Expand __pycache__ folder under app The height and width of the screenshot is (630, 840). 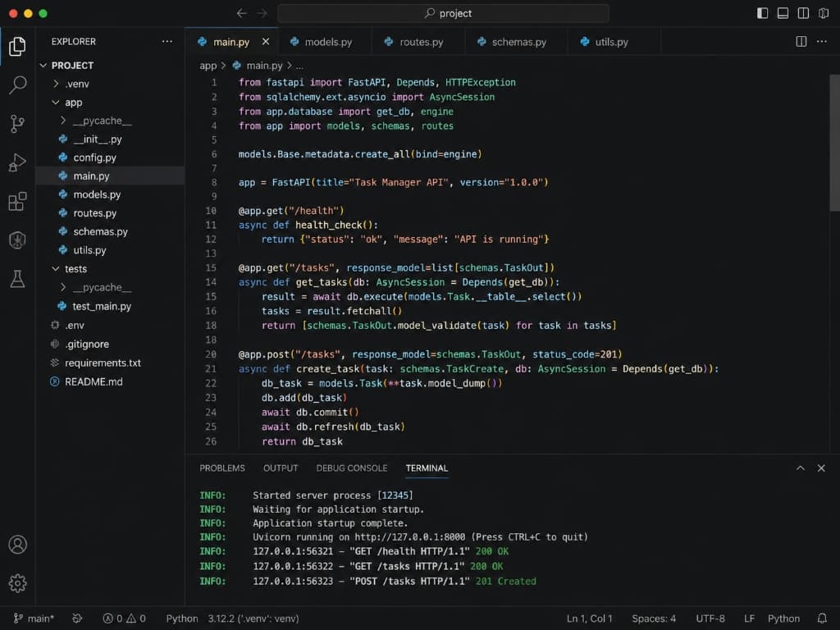point(63,121)
